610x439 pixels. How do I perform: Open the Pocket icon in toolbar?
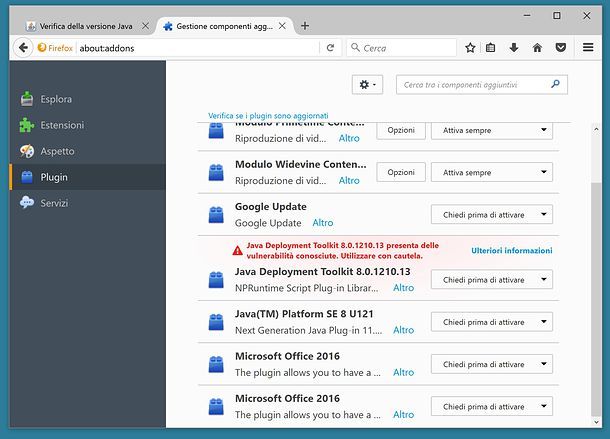[561, 48]
